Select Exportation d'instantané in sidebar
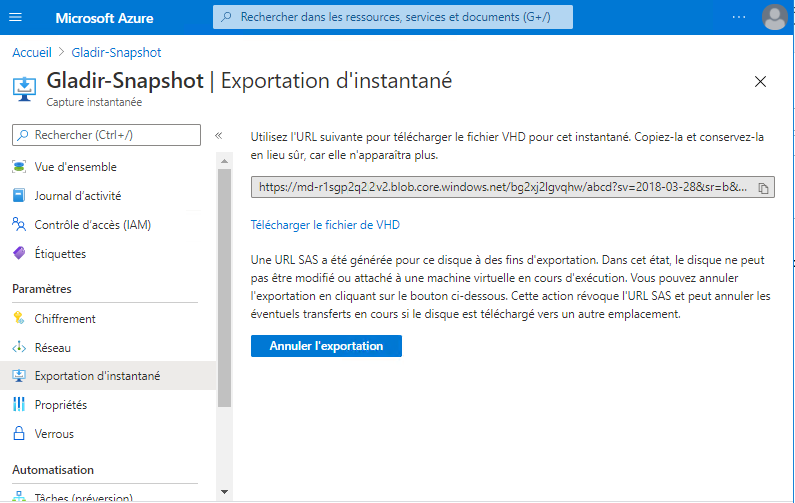Screen dimensions: 795x503 pos(97,376)
